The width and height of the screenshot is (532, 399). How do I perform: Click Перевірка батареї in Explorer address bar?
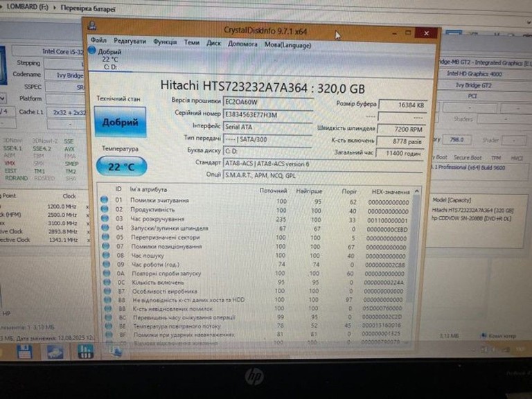(88, 8)
